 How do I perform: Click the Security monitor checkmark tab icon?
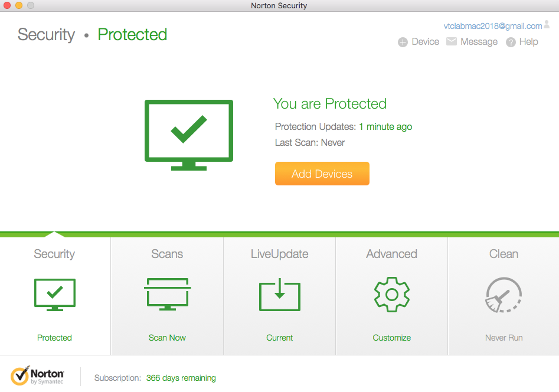tap(54, 294)
